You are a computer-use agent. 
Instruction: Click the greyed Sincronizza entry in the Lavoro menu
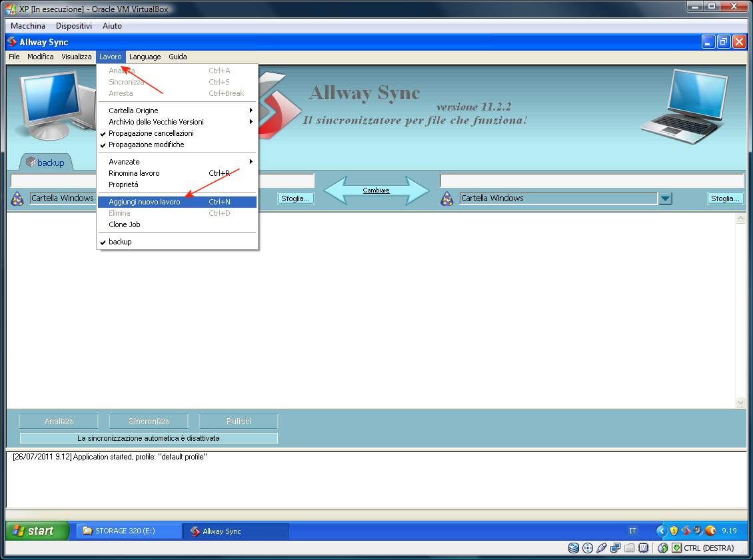coord(177,82)
